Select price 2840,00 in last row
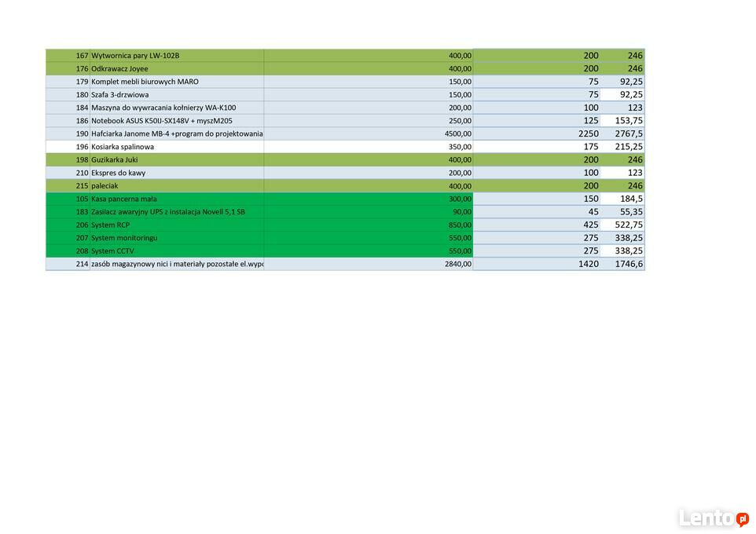This screenshot has width=756, height=534. tap(369, 264)
